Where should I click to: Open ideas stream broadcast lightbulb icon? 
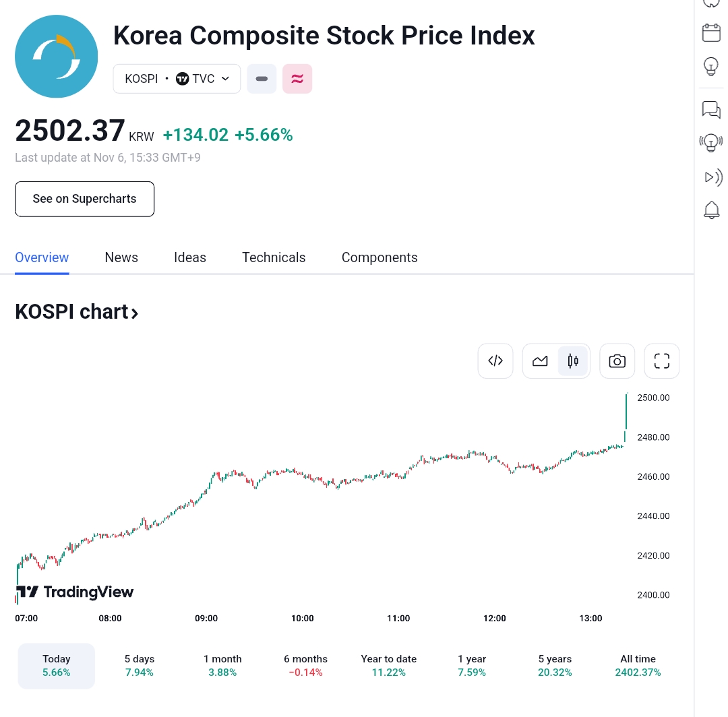tap(711, 142)
